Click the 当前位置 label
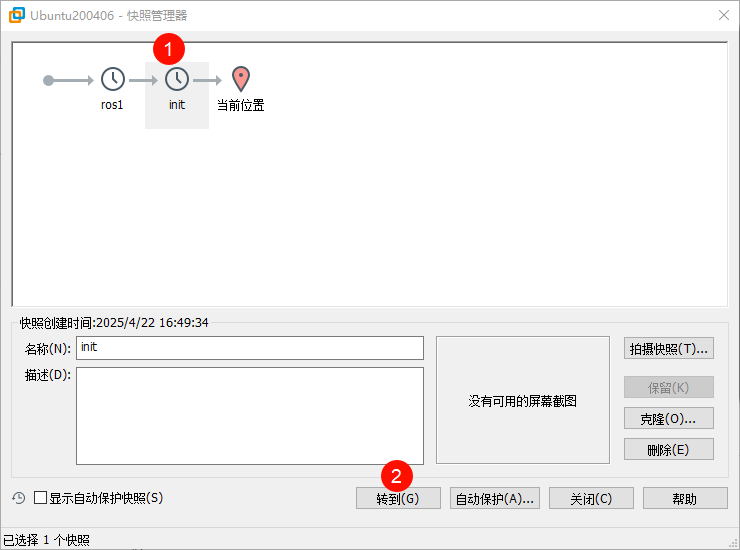The image size is (740, 550). click(x=241, y=105)
